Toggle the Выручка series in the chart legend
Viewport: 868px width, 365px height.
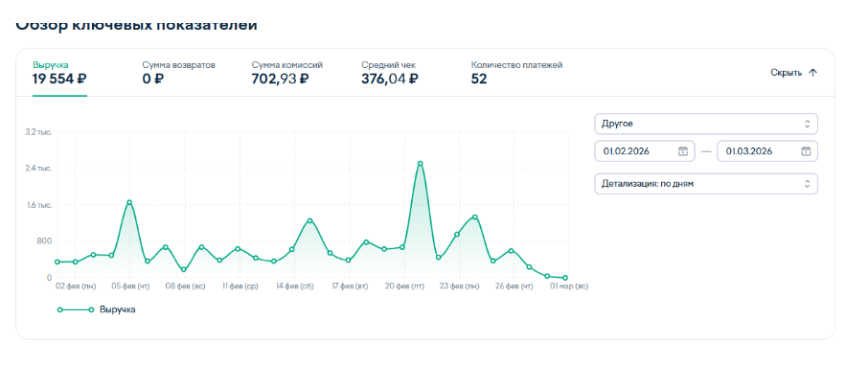97,309
